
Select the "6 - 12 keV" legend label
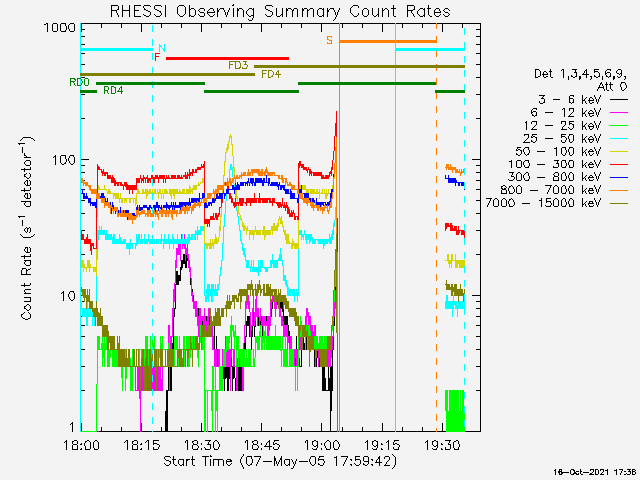(566, 113)
